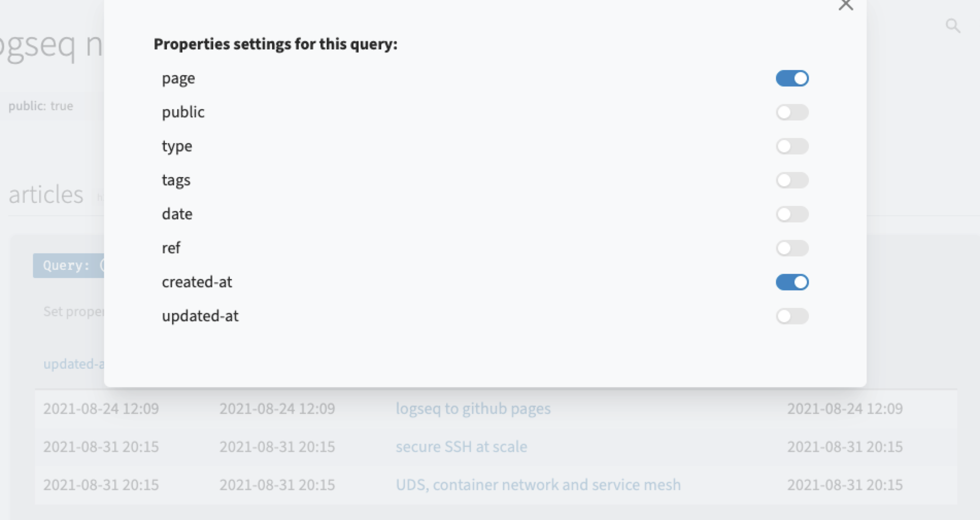Image resolution: width=980 pixels, height=520 pixels.
Task: Enable the tags property switch
Action: point(792,180)
